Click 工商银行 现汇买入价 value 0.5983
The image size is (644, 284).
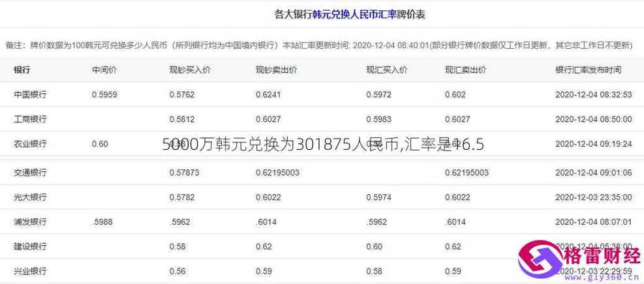point(378,119)
